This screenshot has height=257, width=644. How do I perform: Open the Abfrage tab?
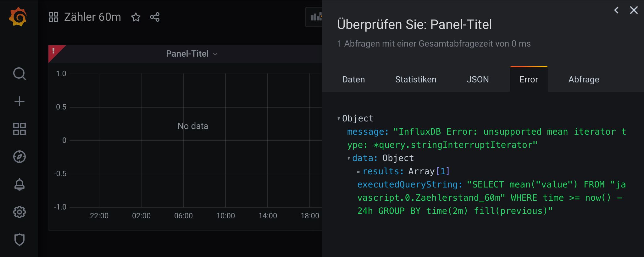(x=584, y=79)
